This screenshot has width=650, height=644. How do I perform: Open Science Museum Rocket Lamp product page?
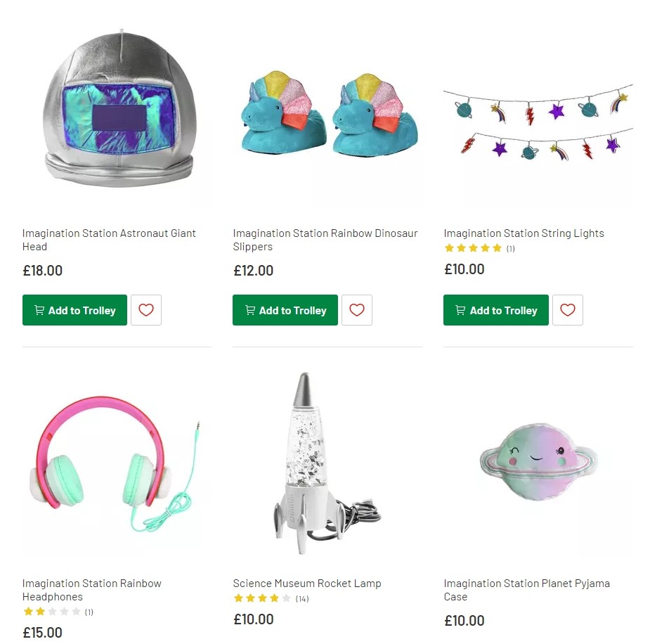(x=307, y=583)
